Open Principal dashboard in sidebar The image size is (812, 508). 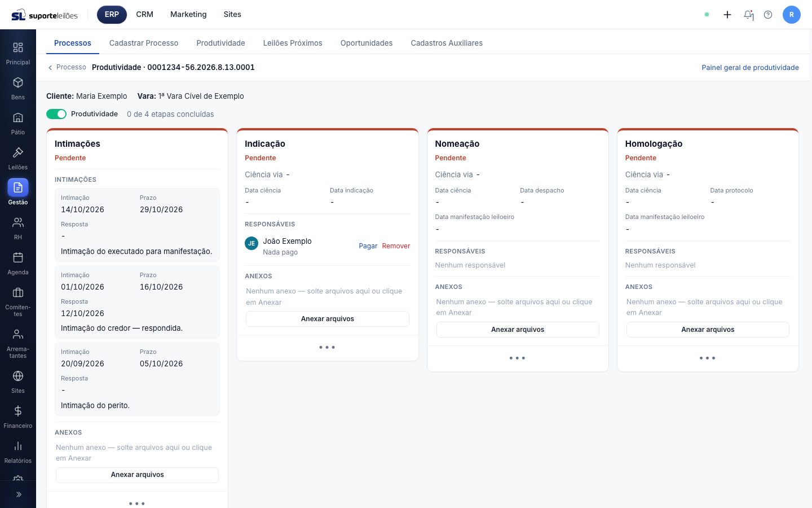(x=18, y=53)
